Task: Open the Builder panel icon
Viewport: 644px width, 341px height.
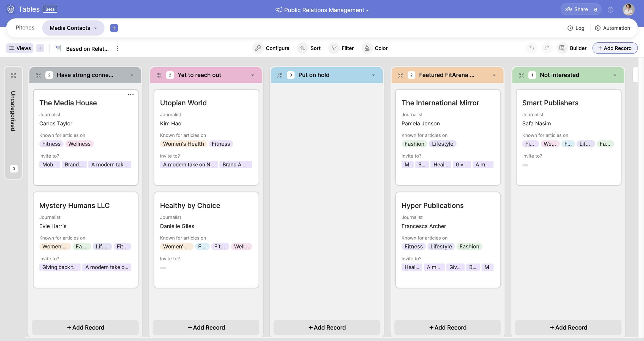Action: coord(562,48)
